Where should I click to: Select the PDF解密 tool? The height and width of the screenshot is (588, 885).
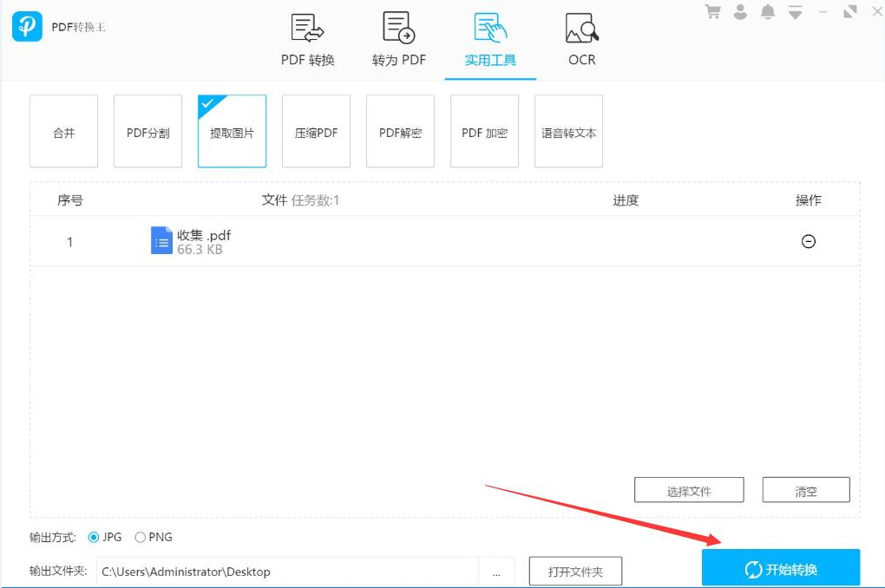tap(400, 132)
